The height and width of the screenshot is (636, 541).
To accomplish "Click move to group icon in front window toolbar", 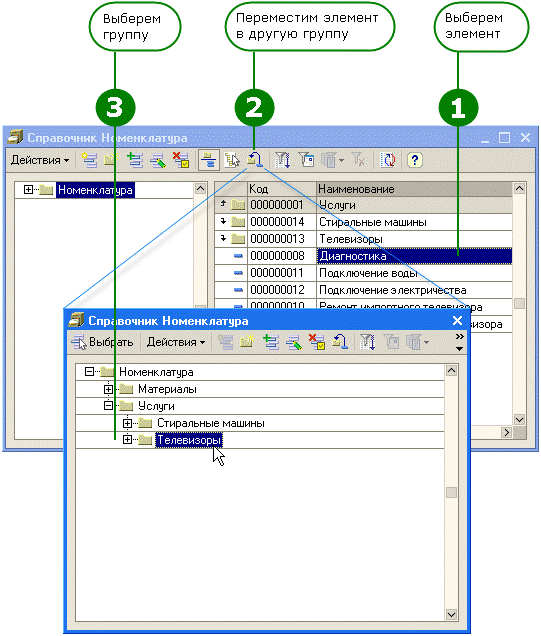I will (339, 342).
